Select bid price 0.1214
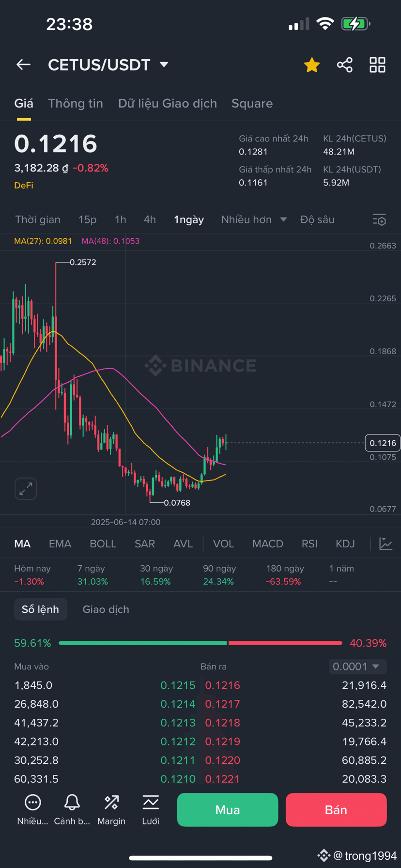 [x=178, y=704]
